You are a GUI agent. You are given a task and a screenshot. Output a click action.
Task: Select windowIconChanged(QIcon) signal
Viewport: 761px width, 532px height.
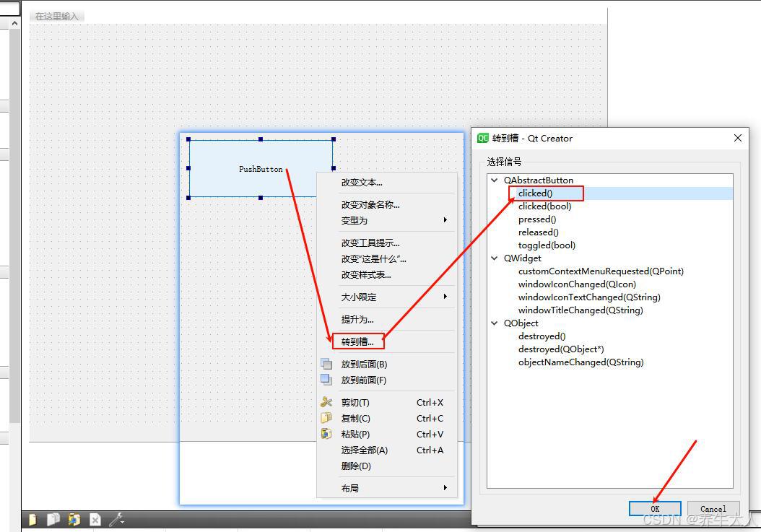(577, 284)
